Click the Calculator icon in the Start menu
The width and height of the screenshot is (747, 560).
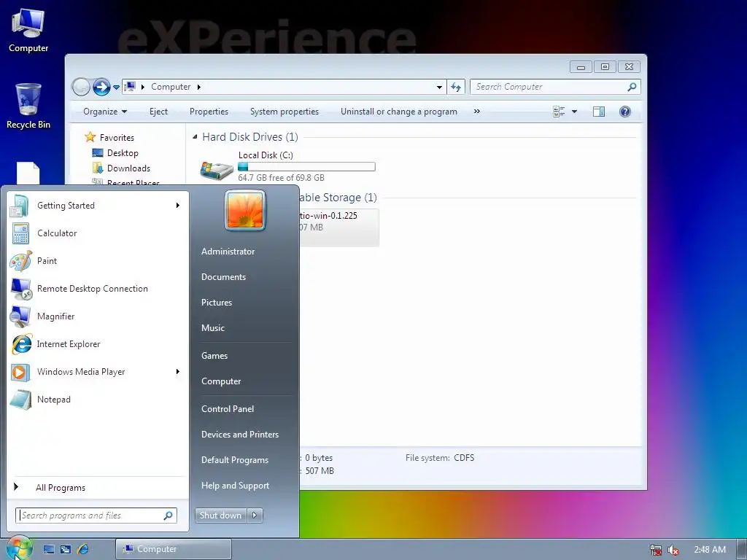20,233
